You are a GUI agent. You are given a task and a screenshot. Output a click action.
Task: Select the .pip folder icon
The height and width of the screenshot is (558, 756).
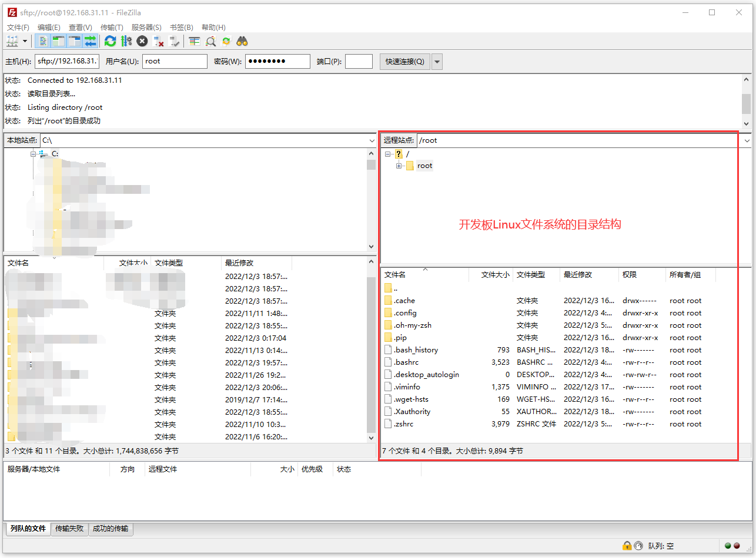click(x=388, y=337)
